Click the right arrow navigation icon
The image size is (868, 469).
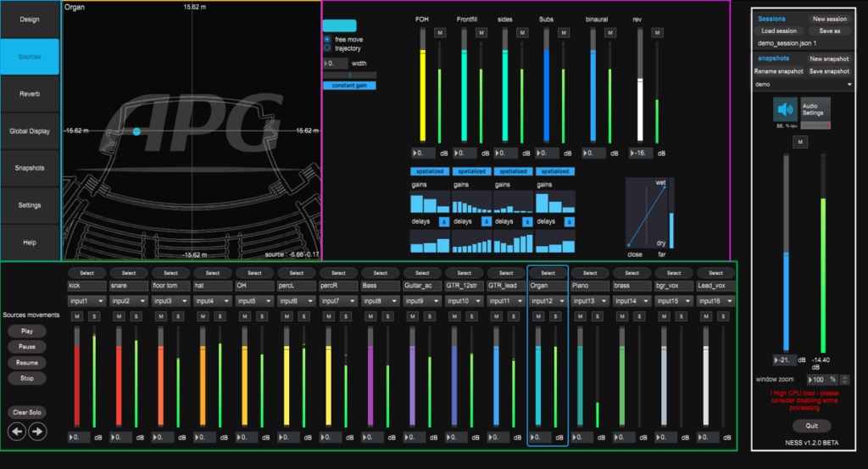[x=37, y=432]
